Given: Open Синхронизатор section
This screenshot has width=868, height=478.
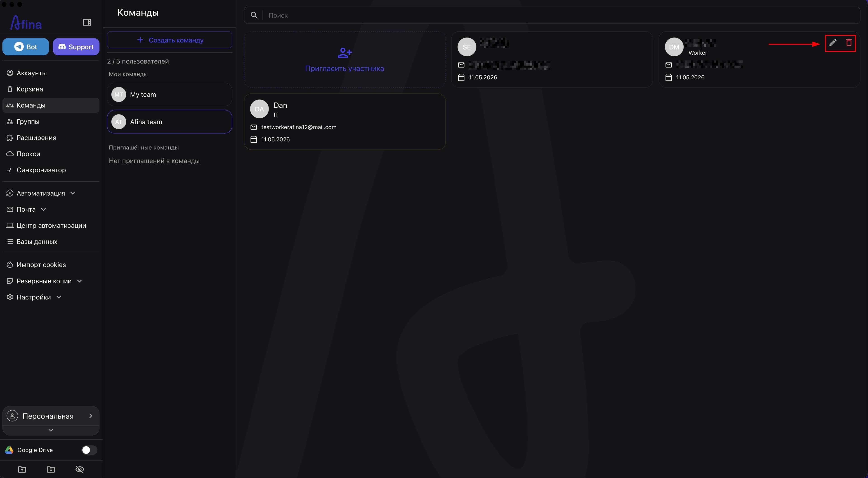Looking at the screenshot, I should (x=51, y=170).
